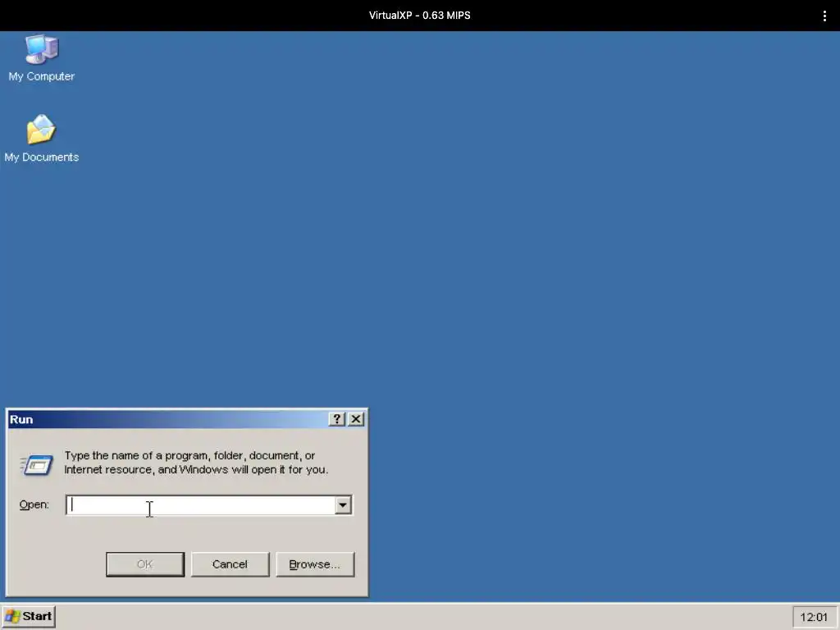Cancel the Run dialog
The width and height of the screenshot is (840, 630).
[x=230, y=564]
